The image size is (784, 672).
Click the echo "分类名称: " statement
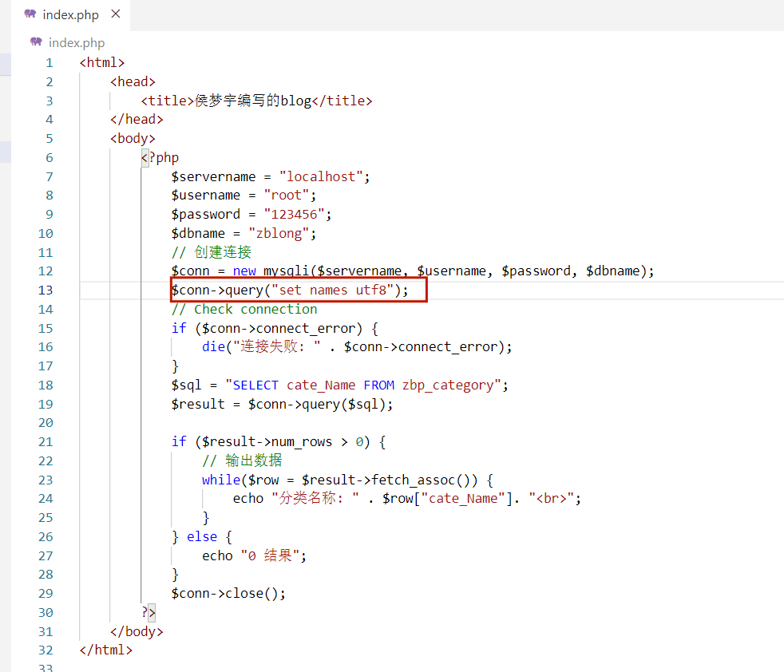coord(407,499)
